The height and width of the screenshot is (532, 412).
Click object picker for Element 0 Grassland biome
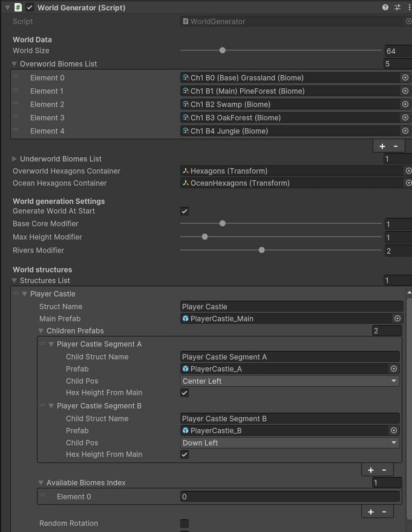[405, 77]
